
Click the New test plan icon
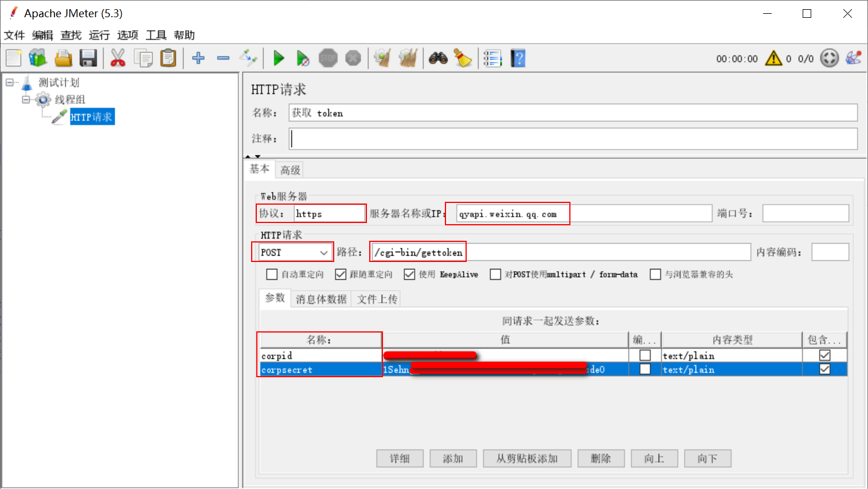click(x=14, y=58)
